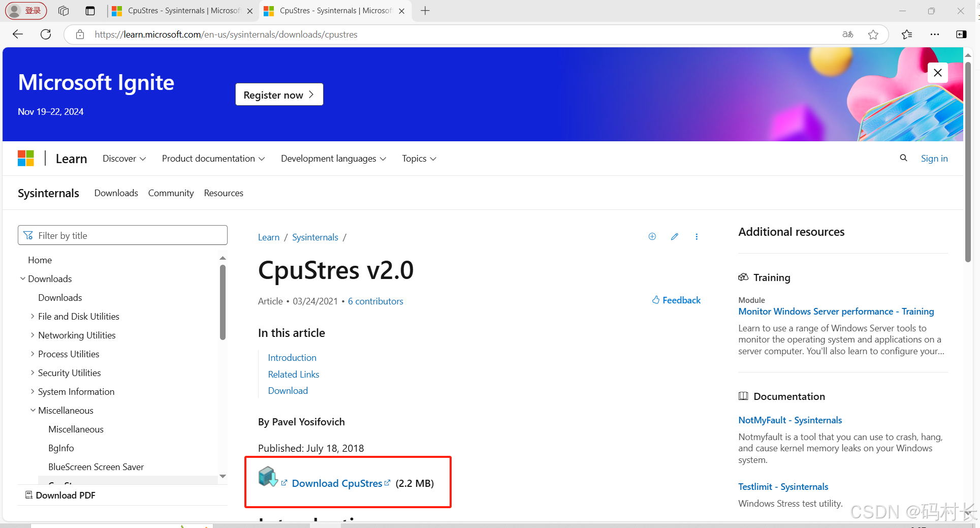This screenshot has width=980, height=528.
Task: Select BgInfo in the sidebar
Action: pos(61,448)
